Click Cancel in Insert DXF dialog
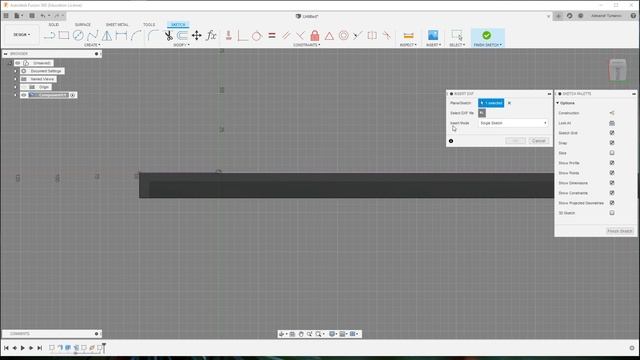 coord(539,141)
